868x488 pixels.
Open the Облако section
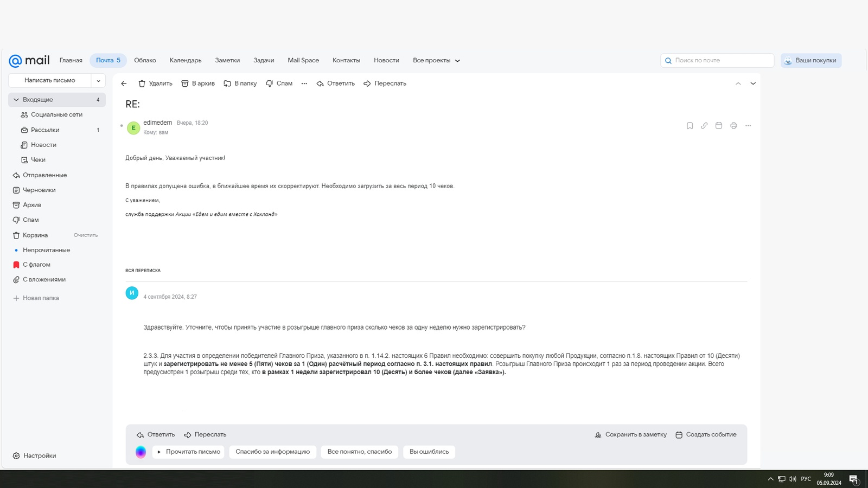point(145,61)
